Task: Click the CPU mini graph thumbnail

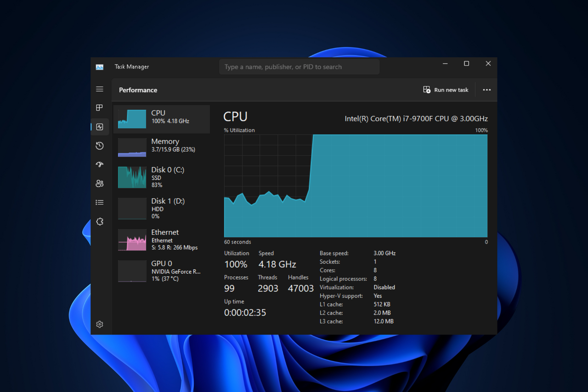Action: coord(132,119)
